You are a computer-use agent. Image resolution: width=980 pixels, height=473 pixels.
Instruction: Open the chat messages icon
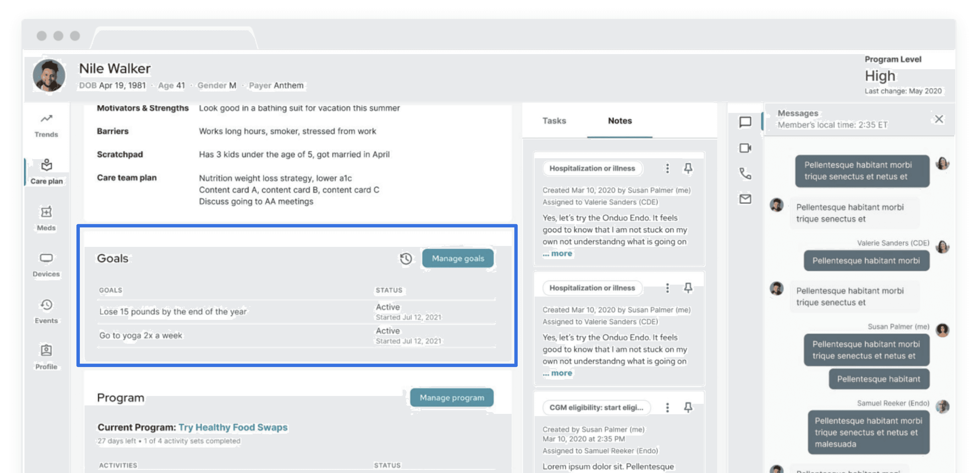(x=745, y=122)
